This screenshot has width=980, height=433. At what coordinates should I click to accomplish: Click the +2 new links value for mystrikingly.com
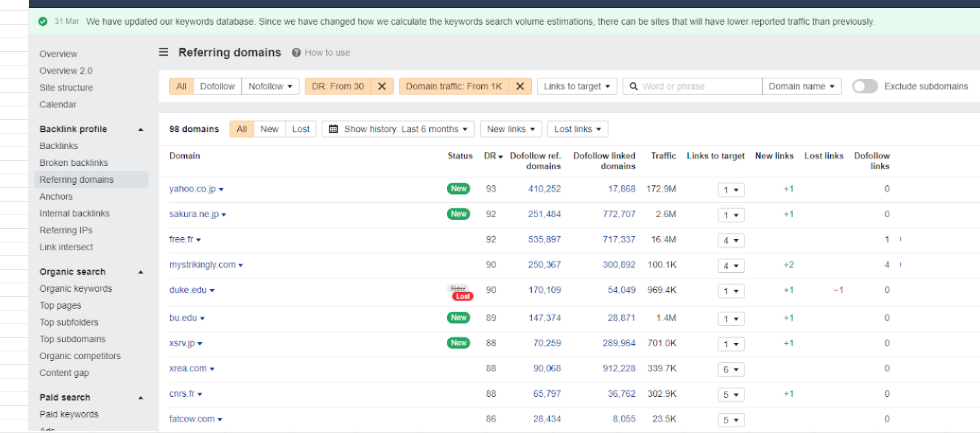tap(788, 264)
